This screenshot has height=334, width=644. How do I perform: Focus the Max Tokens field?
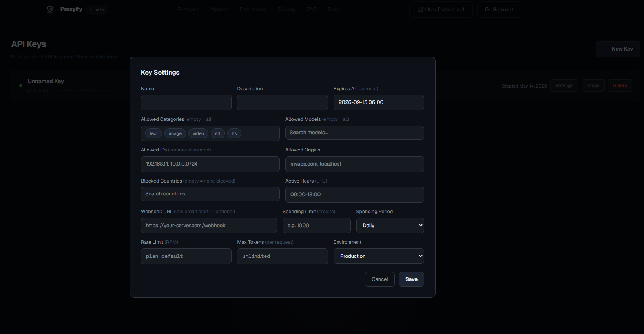[283, 256]
